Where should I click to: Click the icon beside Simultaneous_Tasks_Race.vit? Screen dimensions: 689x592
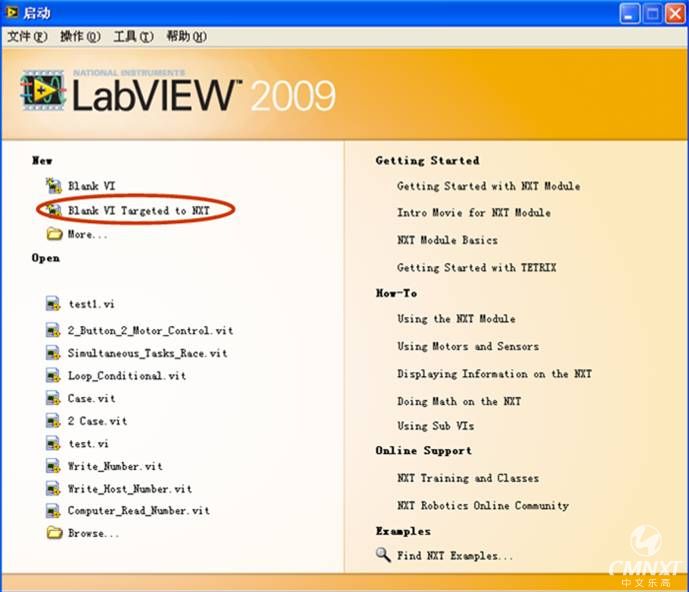pos(53,353)
